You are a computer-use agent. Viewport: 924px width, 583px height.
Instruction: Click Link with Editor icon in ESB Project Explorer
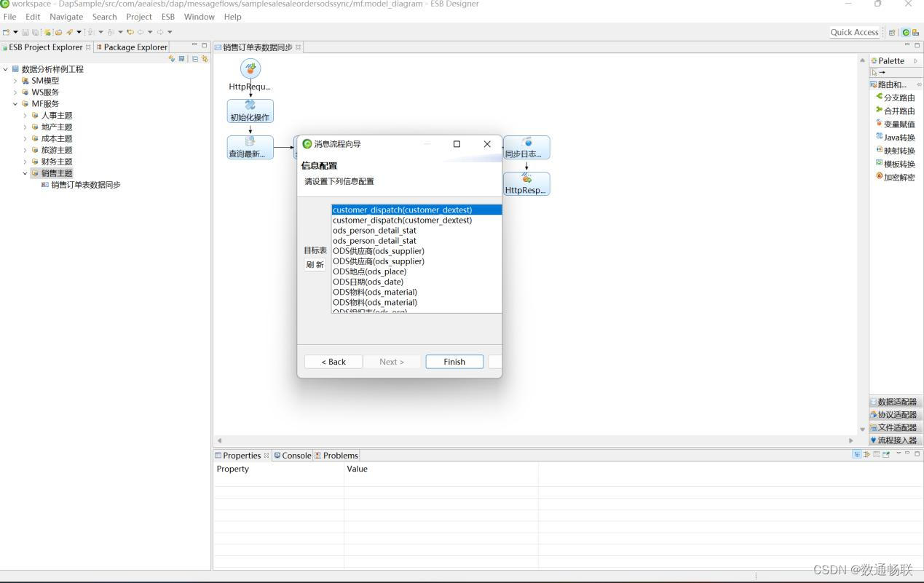(205, 59)
